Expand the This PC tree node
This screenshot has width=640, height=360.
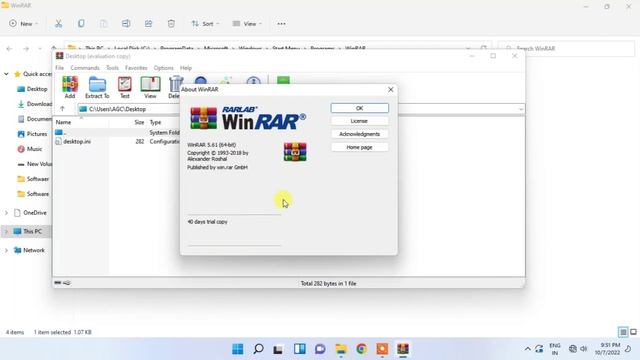click(6, 231)
